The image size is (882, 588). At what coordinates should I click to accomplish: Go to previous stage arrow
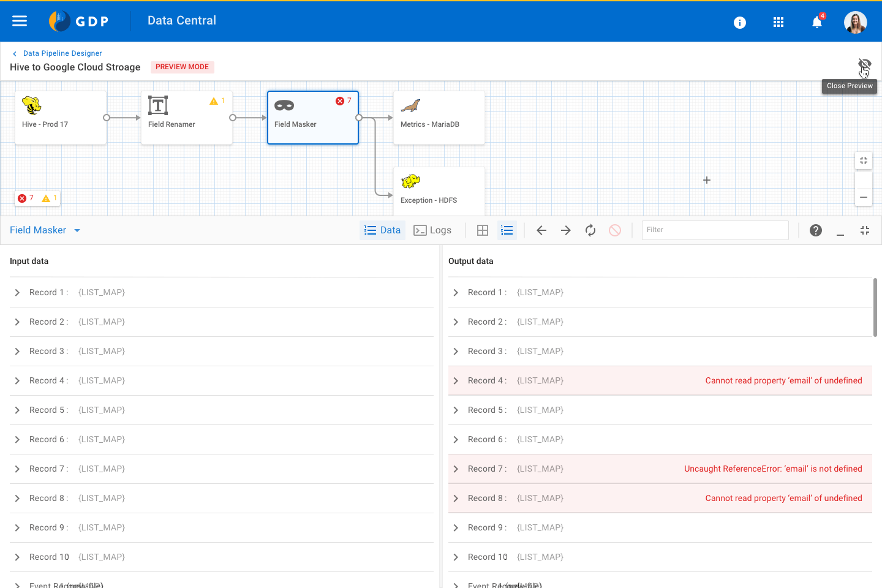[x=541, y=230]
